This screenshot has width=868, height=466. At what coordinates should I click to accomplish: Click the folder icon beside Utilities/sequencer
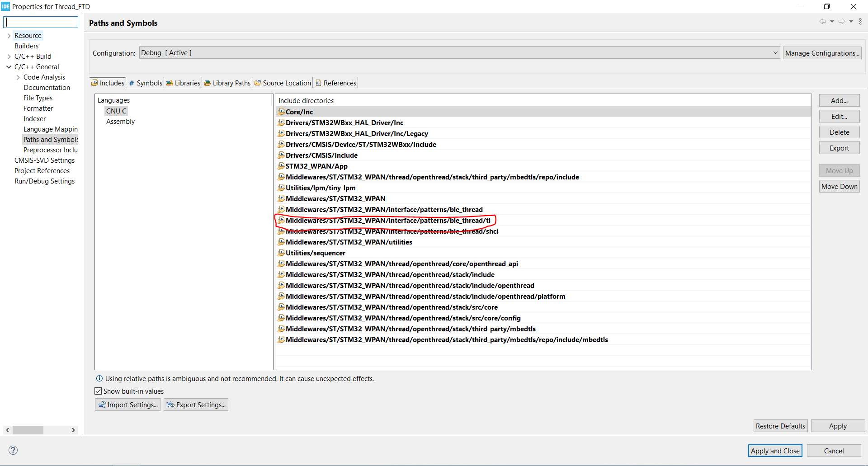(x=281, y=253)
